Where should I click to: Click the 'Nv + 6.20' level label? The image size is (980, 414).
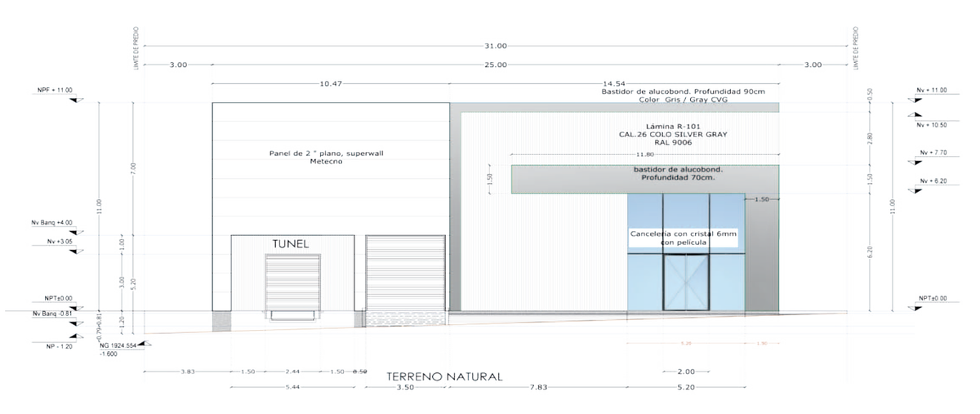coord(933,180)
